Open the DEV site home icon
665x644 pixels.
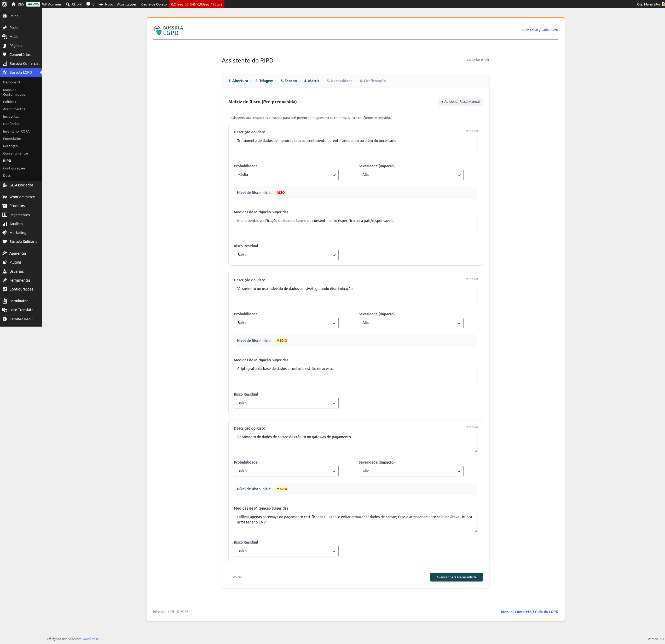14,4
